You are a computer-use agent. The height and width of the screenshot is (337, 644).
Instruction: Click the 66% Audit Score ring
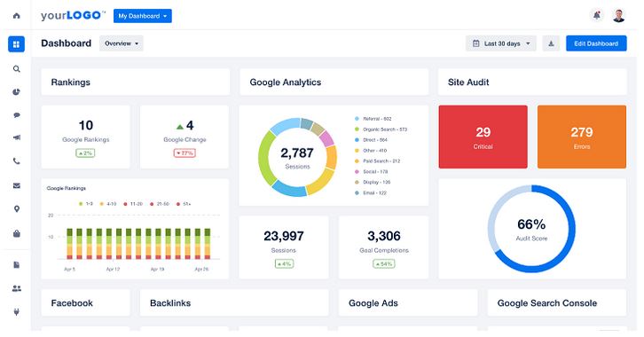(531, 229)
